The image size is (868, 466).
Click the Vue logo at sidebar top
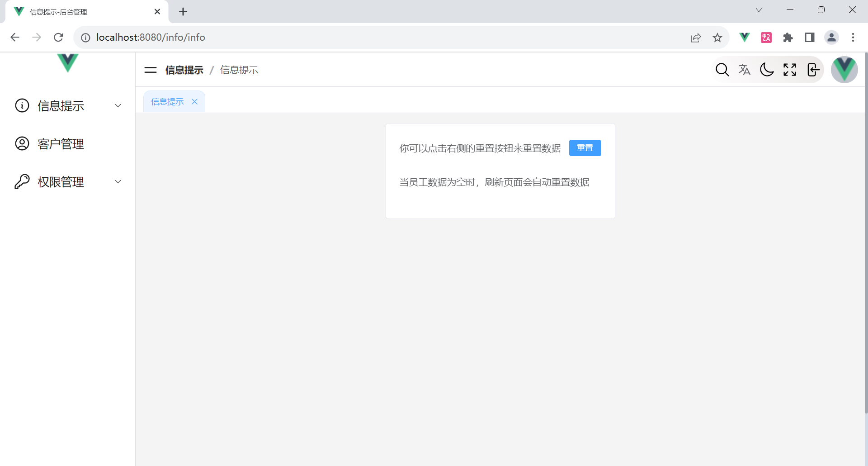(x=68, y=63)
